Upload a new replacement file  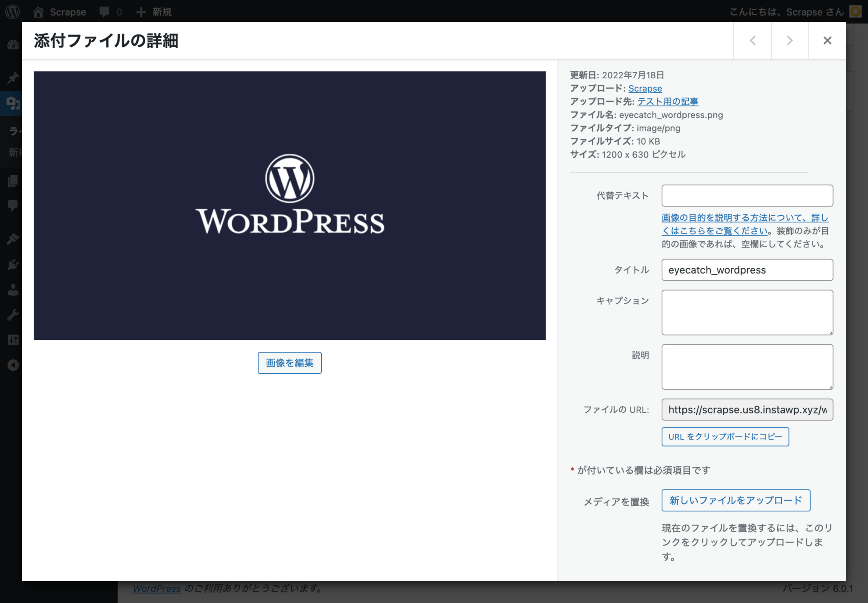coord(735,500)
